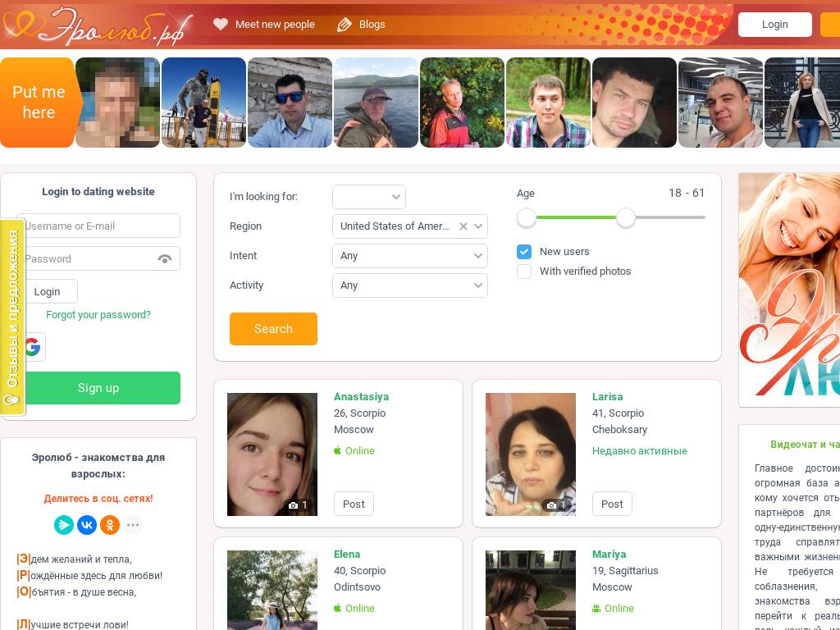Open the I'm looking for dropdown
The image size is (840, 630).
point(369,197)
